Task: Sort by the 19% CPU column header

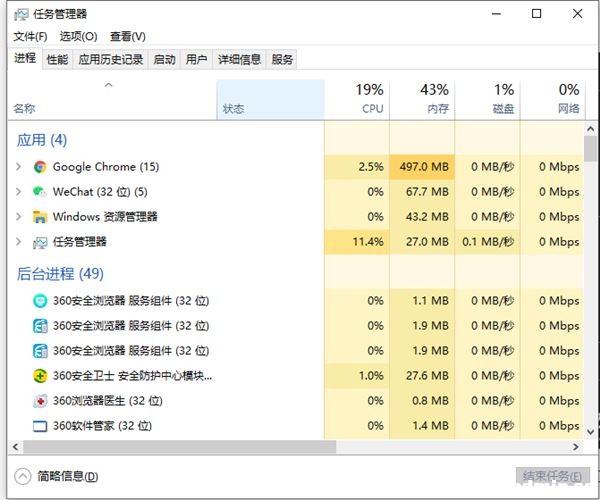Action: 357,100
